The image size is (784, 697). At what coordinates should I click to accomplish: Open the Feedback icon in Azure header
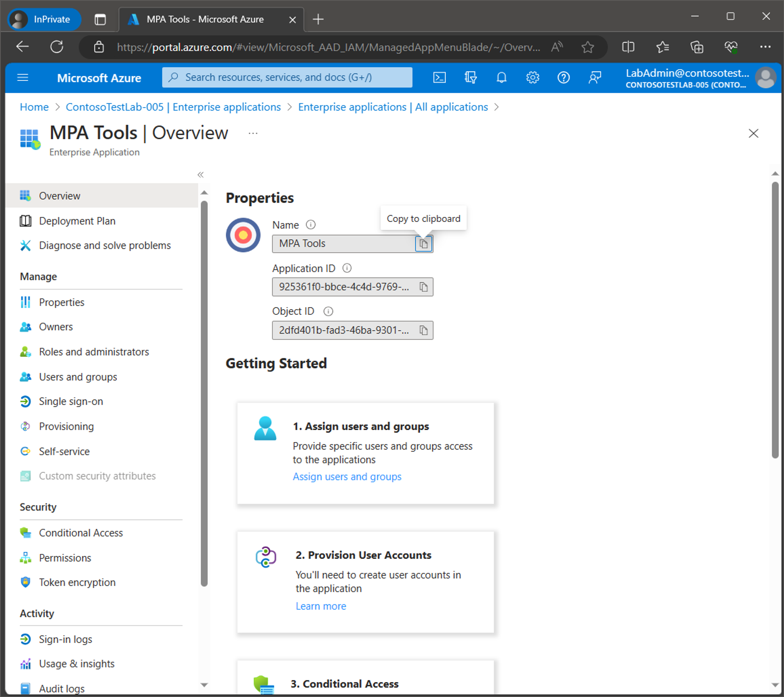[x=595, y=78]
